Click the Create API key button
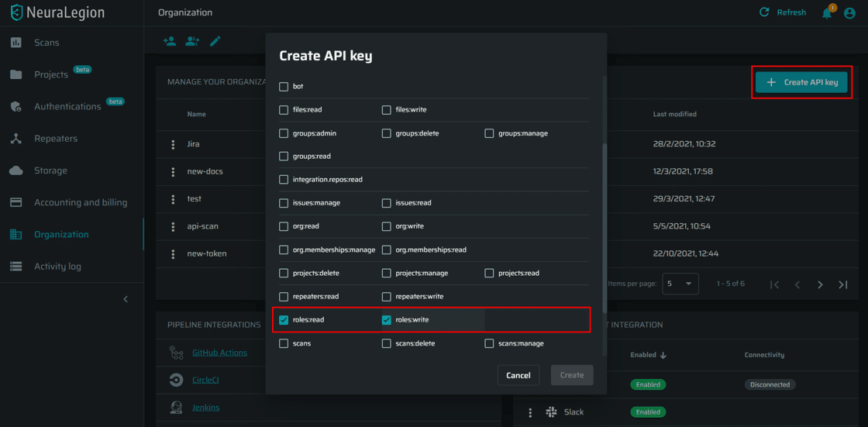868x427 pixels. 801,82
